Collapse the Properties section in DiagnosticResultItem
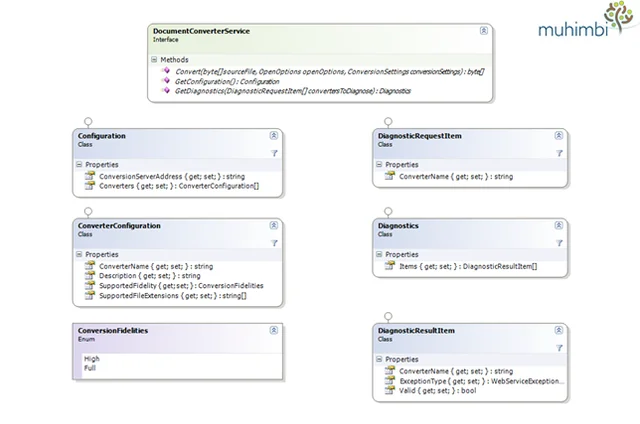640x424 pixels. (x=379, y=359)
